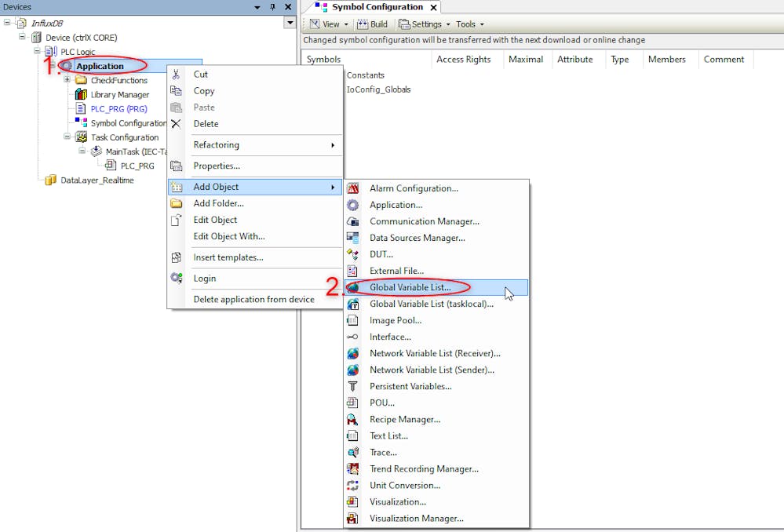Click the Communication Manager icon

(x=352, y=221)
